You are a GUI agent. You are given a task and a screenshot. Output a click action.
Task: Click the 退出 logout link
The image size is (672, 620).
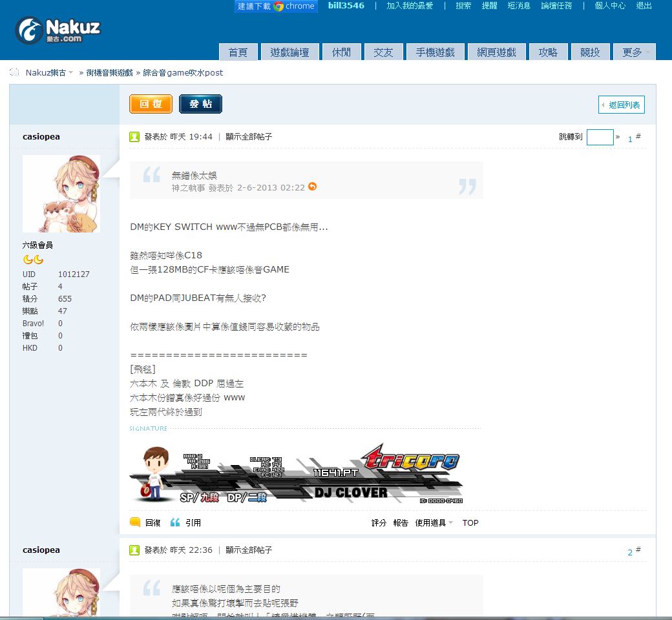pos(644,6)
